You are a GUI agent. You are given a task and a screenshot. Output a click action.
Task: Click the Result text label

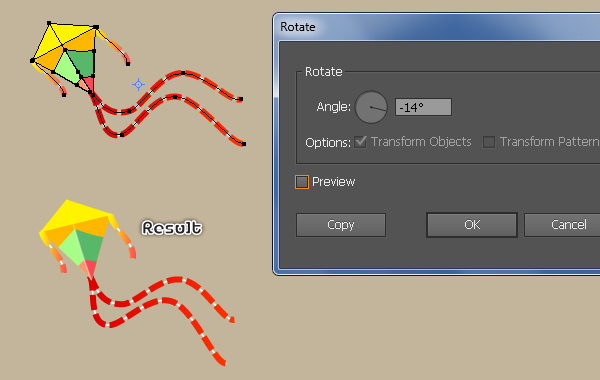click(x=172, y=228)
